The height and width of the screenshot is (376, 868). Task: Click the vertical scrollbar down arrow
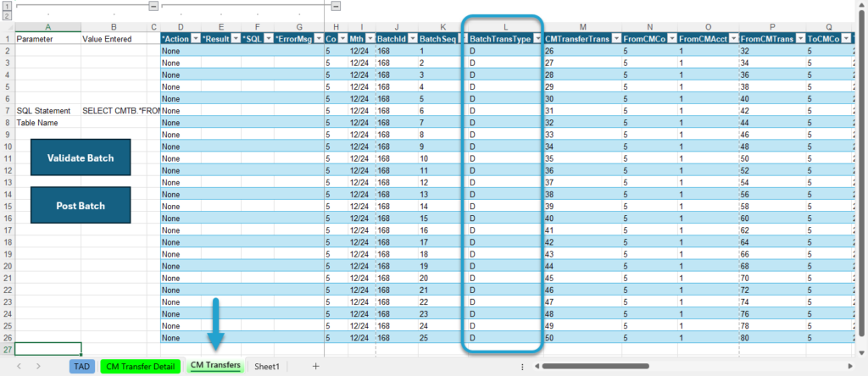[861, 353]
